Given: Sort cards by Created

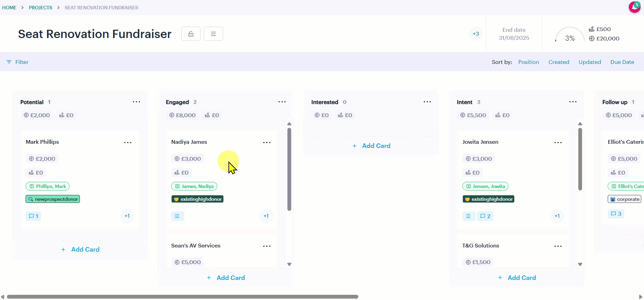Looking at the screenshot, I should coord(559,62).
